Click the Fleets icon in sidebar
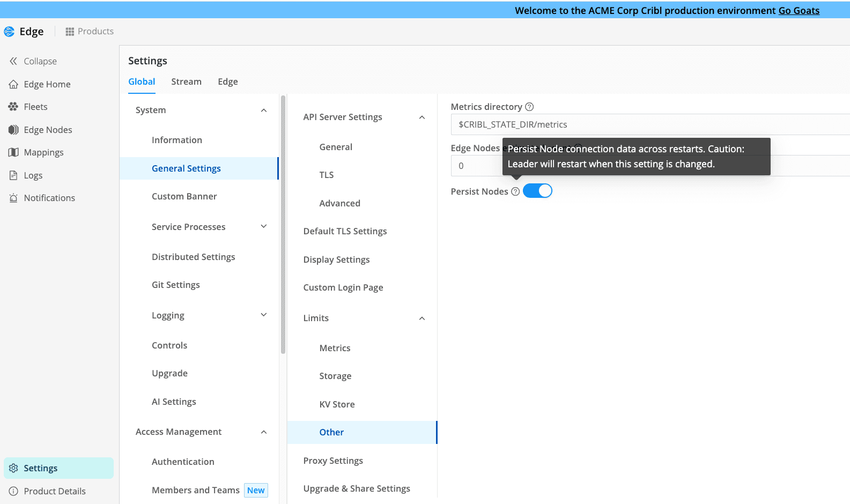The image size is (850, 504). tap(13, 107)
